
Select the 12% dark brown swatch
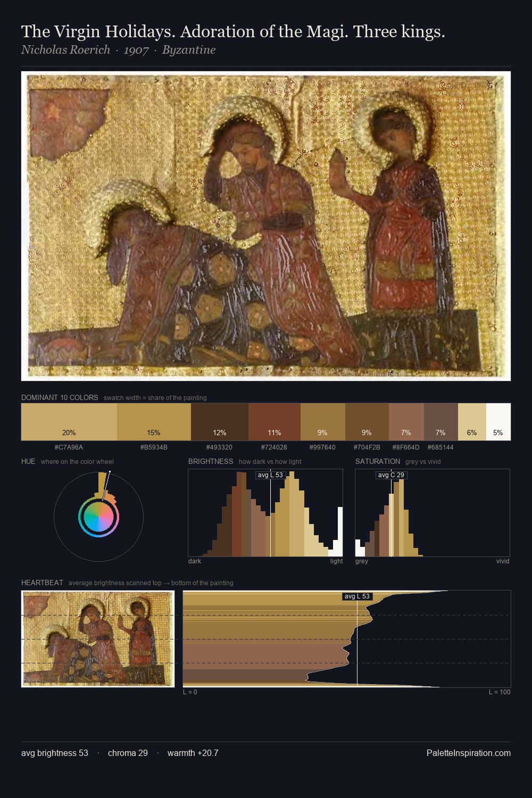pyautogui.click(x=220, y=422)
